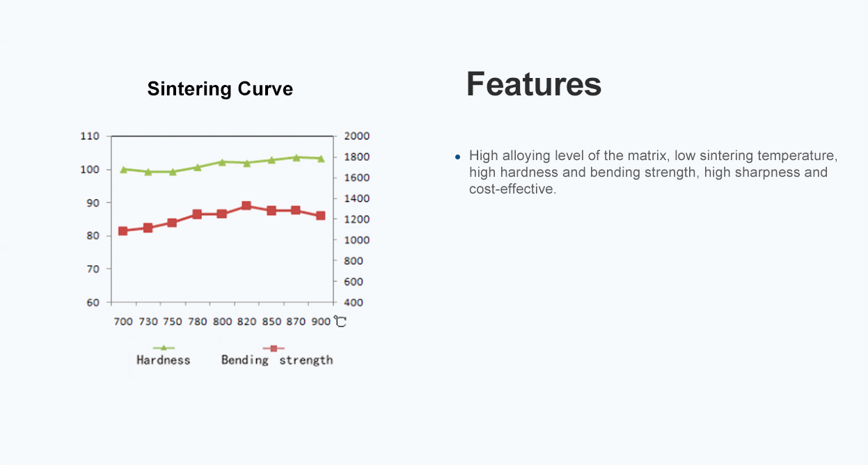Click the 110 label on the left axis

coord(90,136)
